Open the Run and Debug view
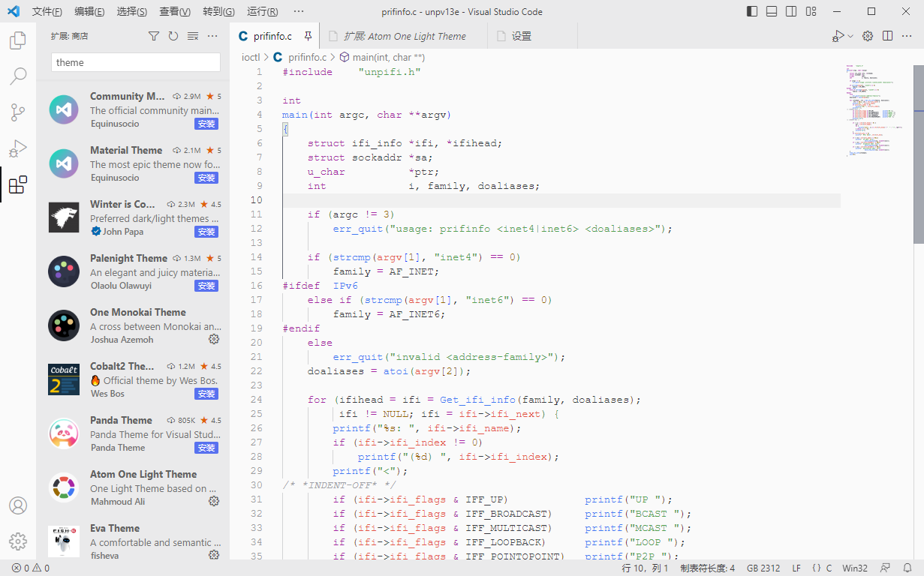 [18, 148]
